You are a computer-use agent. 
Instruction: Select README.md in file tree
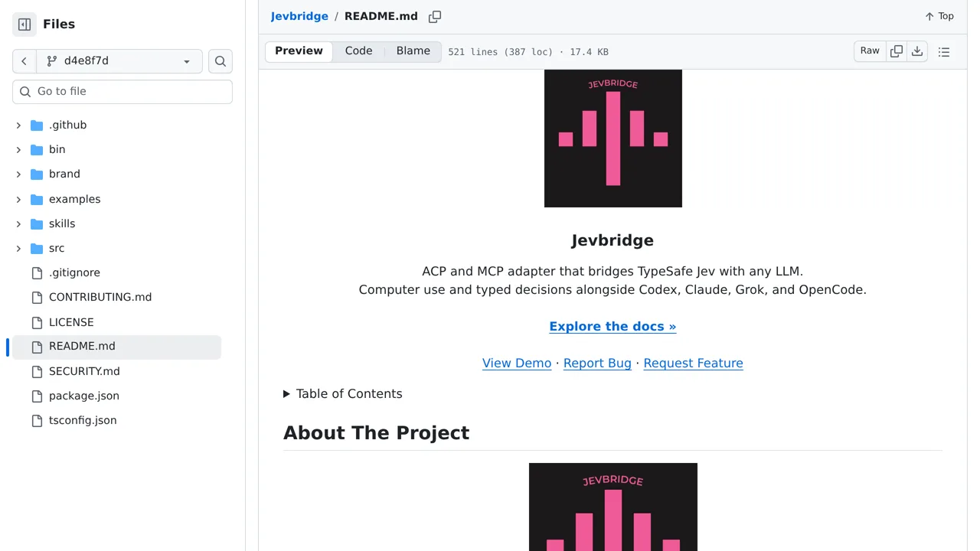coord(116,347)
